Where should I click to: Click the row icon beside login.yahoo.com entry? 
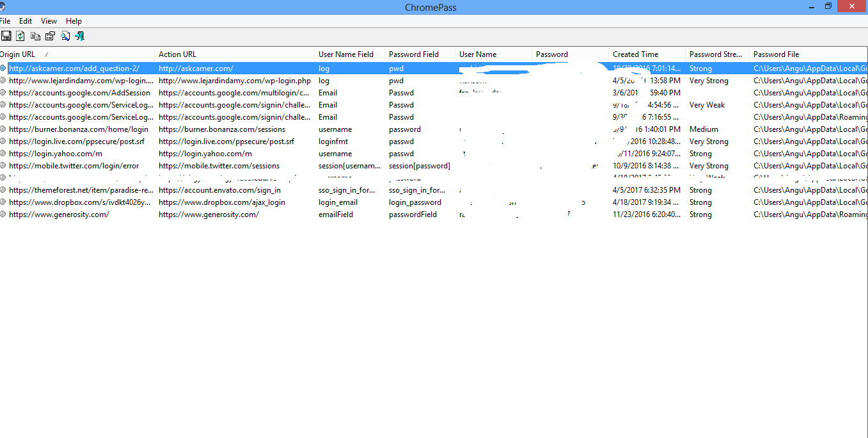tap(3, 153)
